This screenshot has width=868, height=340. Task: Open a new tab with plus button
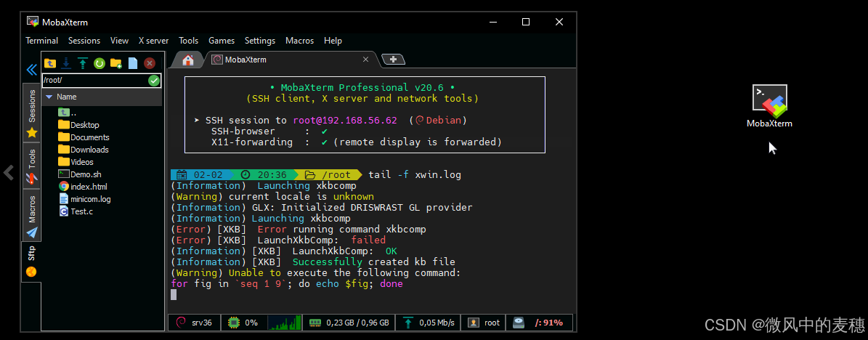click(393, 60)
